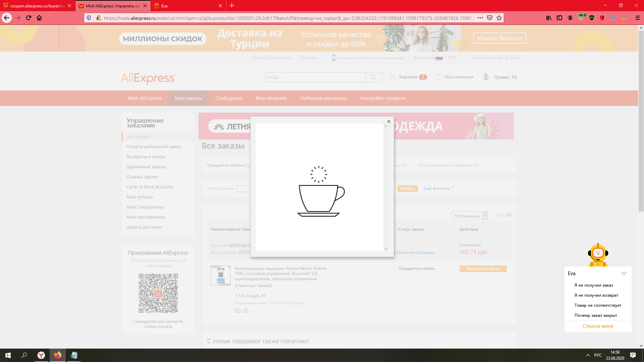644x362 pixels.
Task: Open Мой AliExpress navigation item
Action: click(x=145, y=98)
